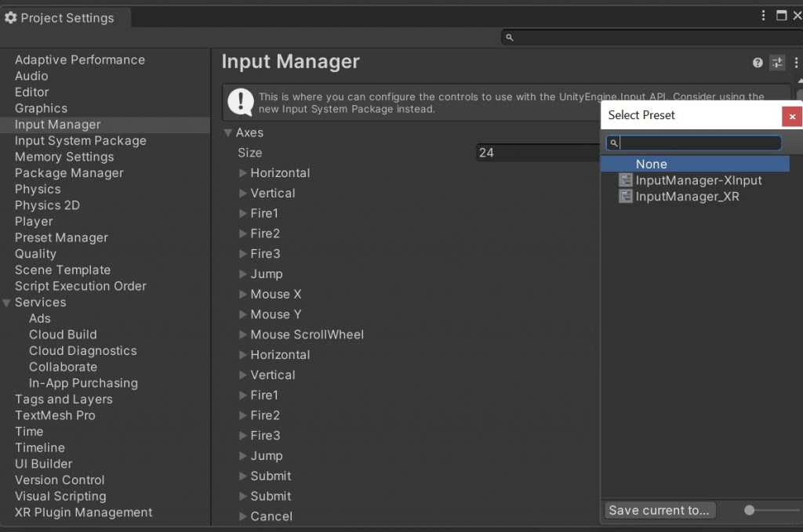This screenshot has height=532, width=803.
Task: Expand the first Fire3 axis
Action: (243, 254)
